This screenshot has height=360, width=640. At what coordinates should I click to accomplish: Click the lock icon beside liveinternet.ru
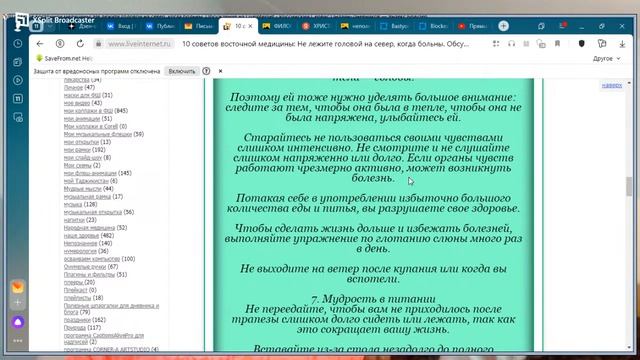point(98,44)
